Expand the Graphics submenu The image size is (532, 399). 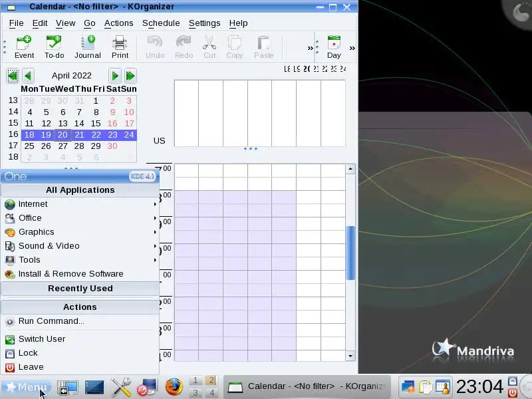click(80, 231)
